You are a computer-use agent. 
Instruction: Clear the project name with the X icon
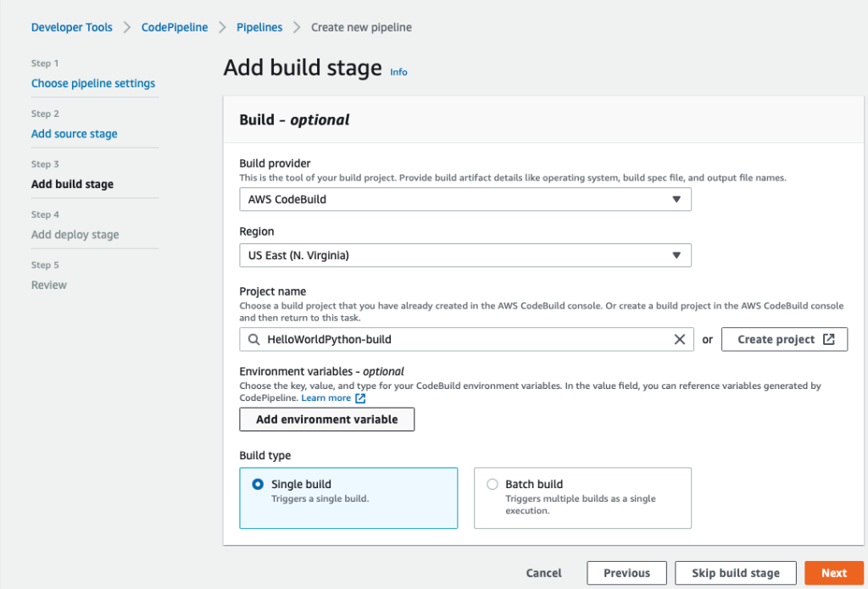pyautogui.click(x=679, y=339)
